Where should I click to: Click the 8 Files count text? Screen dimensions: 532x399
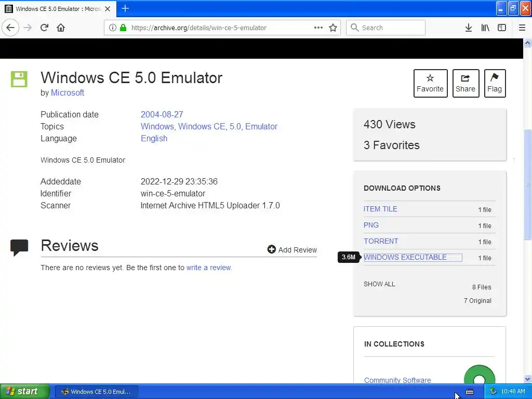[482, 287]
